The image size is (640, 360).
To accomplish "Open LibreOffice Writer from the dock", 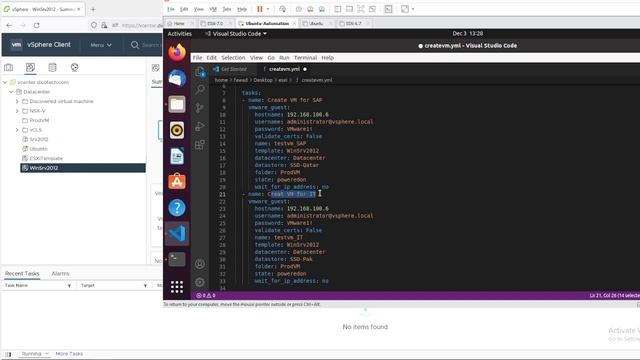I will click(x=177, y=156).
